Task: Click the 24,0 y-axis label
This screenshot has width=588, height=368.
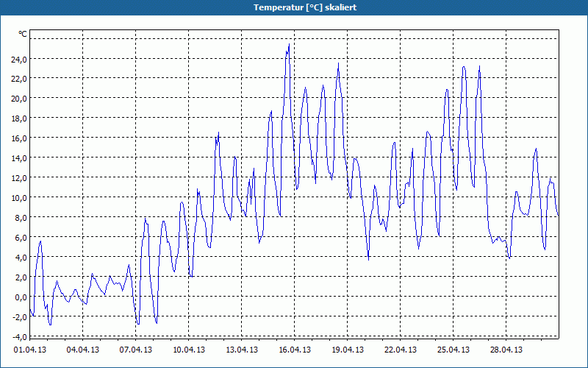Action: [x=20, y=59]
